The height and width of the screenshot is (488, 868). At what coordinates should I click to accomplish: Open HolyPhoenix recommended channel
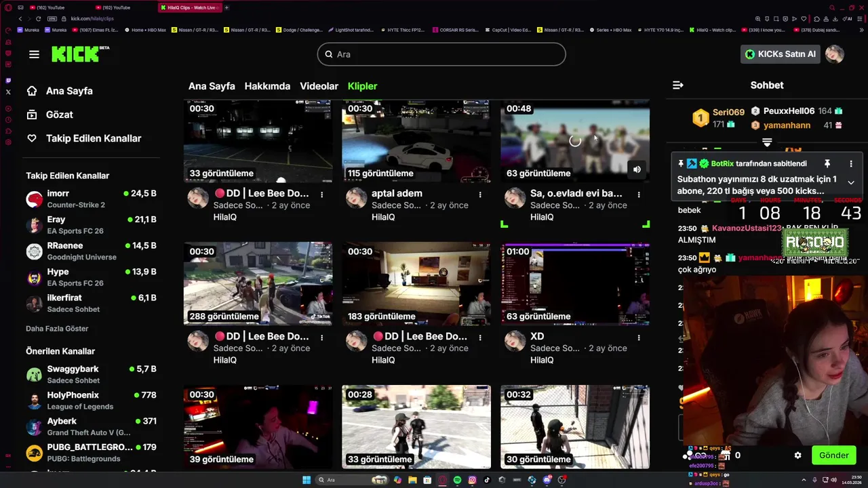click(x=92, y=401)
